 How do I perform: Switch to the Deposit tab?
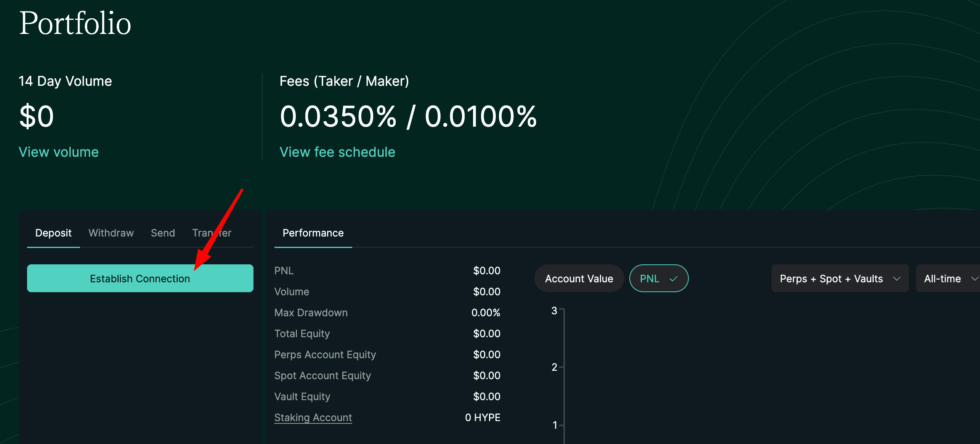click(53, 233)
